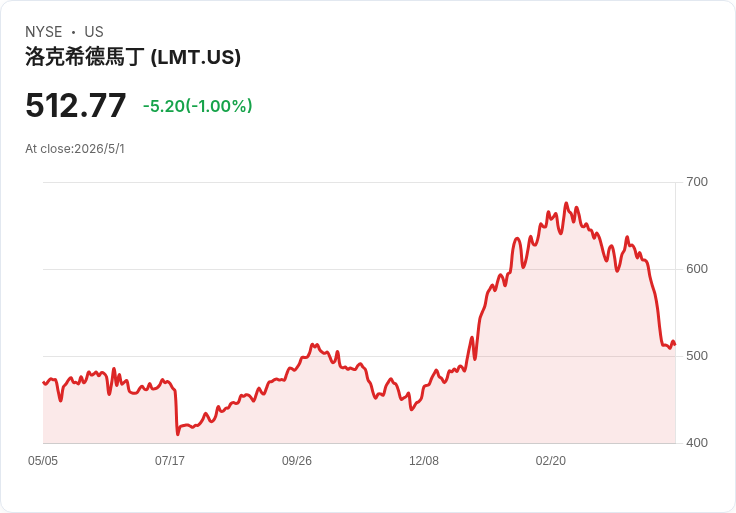The height and width of the screenshot is (513, 736).
Task: Click the 07/17 date label on x-axis
Action: 170,460
